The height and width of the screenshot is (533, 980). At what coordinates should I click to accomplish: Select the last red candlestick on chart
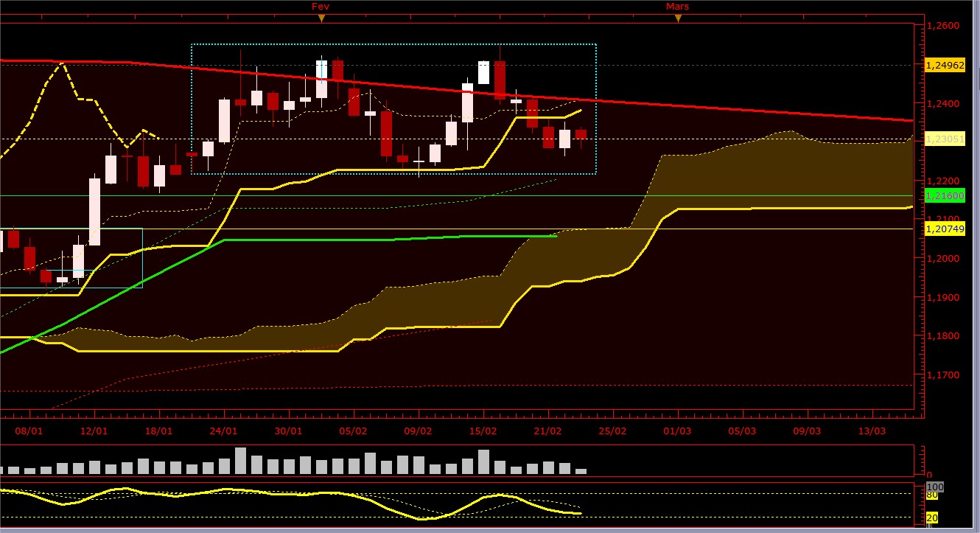tap(581, 134)
